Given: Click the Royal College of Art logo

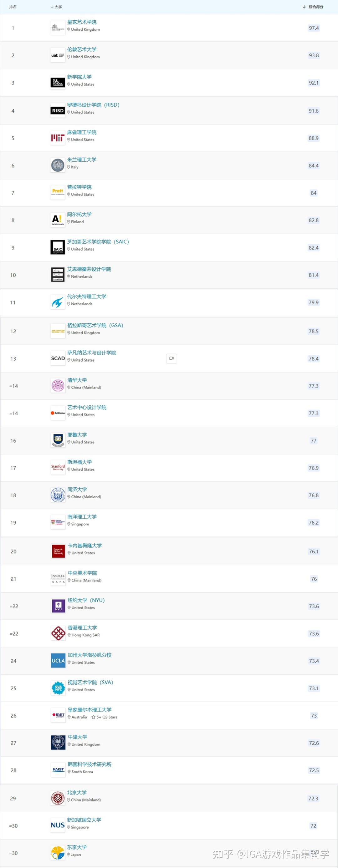Looking at the screenshot, I should [58, 28].
